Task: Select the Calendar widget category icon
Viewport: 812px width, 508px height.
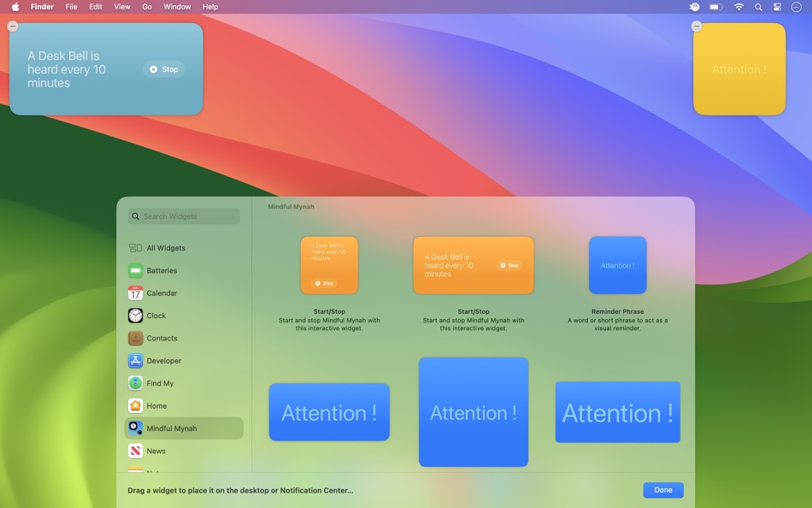Action: [135, 292]
